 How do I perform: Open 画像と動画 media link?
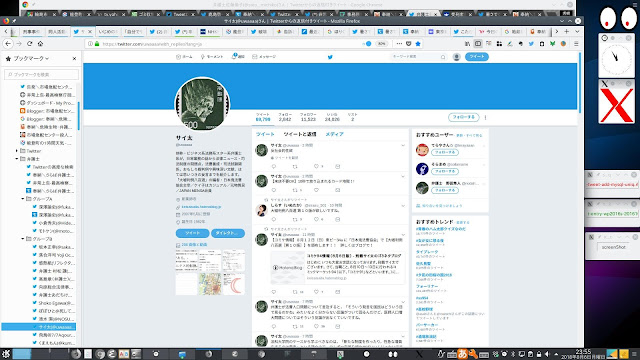(x=194, y=245)
